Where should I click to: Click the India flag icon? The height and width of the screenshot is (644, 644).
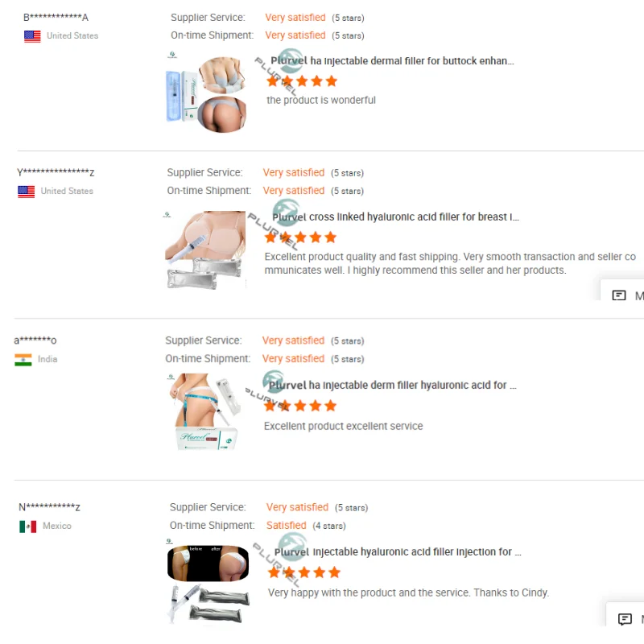(x=23, y=359)
